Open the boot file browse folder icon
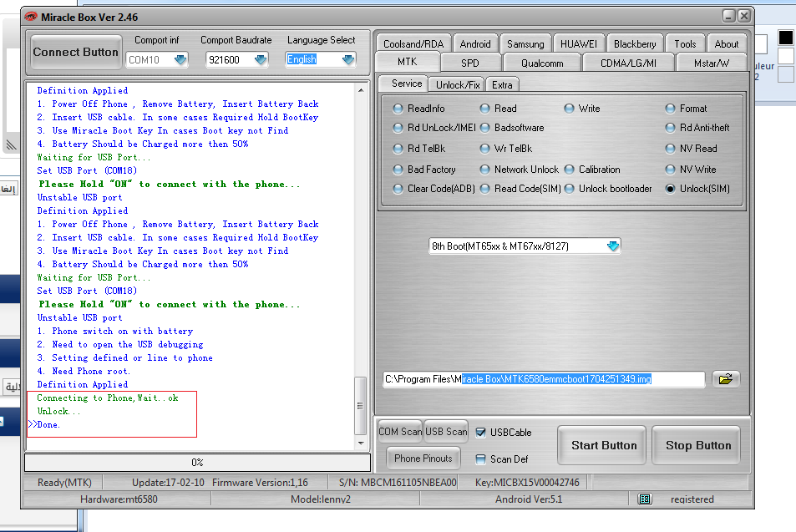This screenshot has width=796, height=532. coord(726,378)
